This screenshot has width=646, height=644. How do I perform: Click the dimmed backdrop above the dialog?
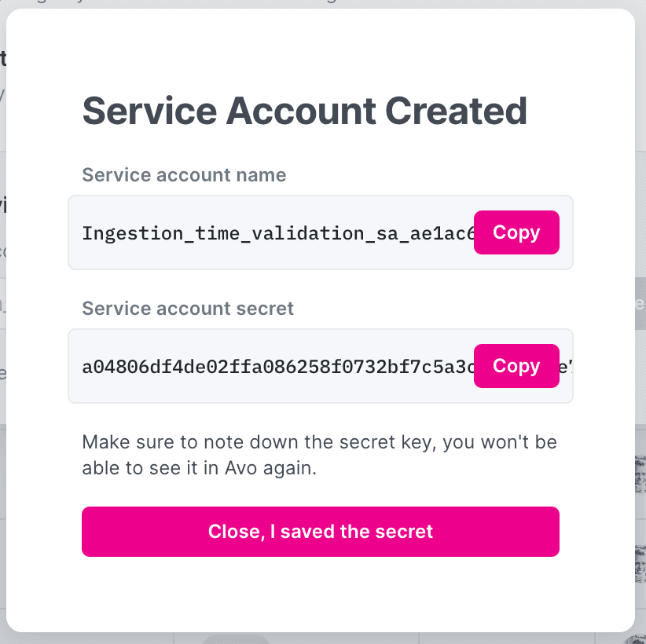coord(314,4)
